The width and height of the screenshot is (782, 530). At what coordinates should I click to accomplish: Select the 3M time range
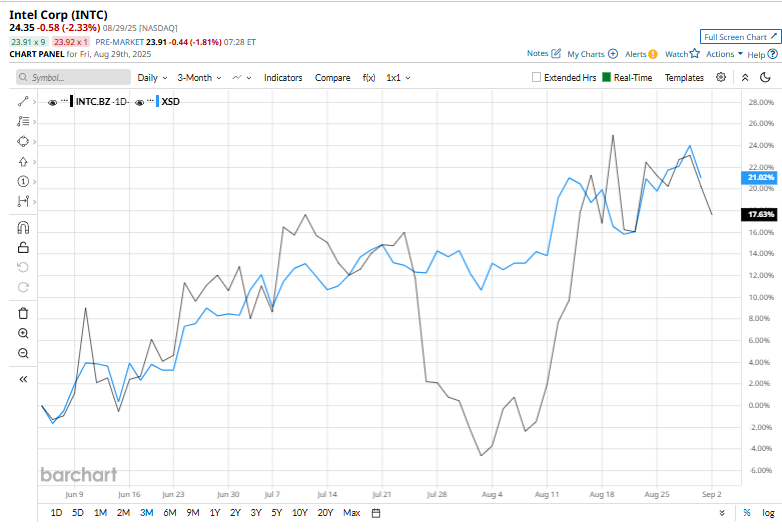(147, 513)
